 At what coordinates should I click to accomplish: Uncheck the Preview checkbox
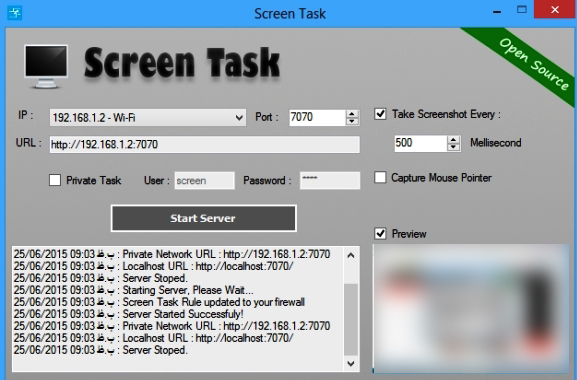pyautogui.click(x=380, y=234)
